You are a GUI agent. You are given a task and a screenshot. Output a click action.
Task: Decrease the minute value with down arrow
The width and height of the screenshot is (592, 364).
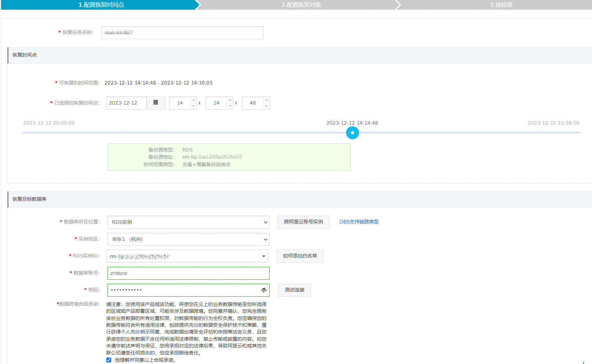[230, 106]
